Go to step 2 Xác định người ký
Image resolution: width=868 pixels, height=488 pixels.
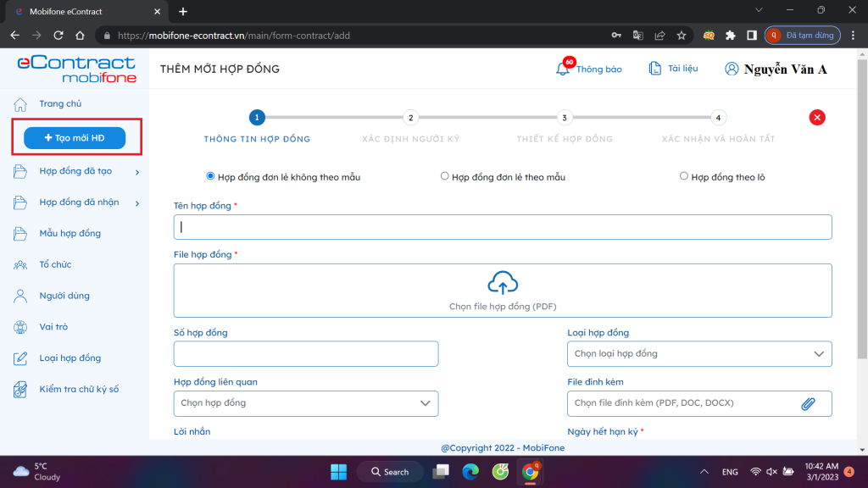click(410, 118)
